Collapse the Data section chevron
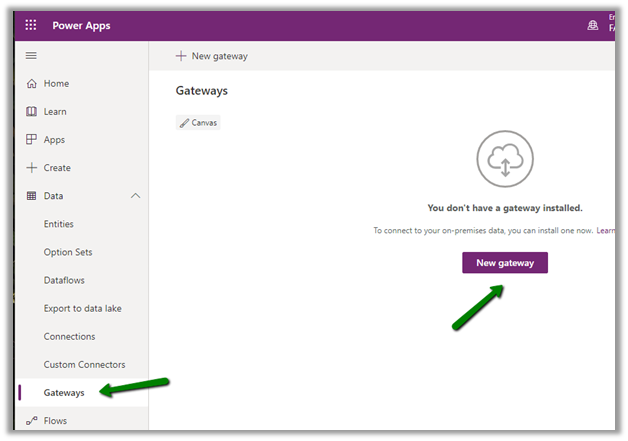The image size is (628, 441). pyautogui.click(x=136, y=196)
